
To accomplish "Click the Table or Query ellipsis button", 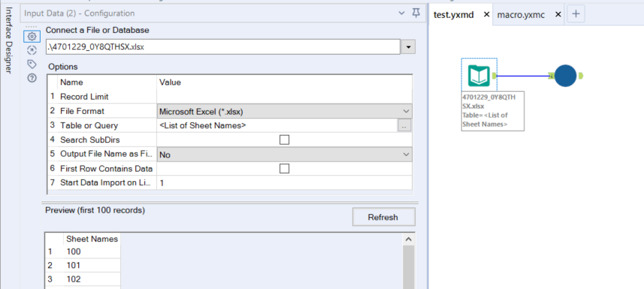I will (x=404, y=126).
